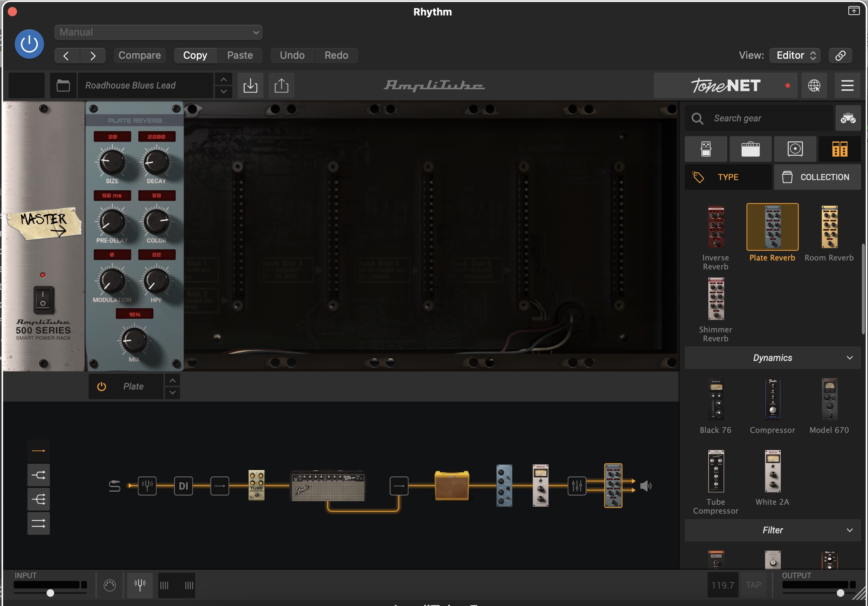Viewport: 868px width, 606px height.
Task: Click the link chain icon
Action: (x=840, y=56)
